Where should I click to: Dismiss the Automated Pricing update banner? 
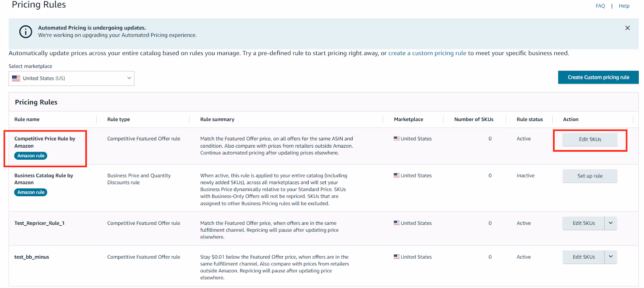tap(627, 28)
